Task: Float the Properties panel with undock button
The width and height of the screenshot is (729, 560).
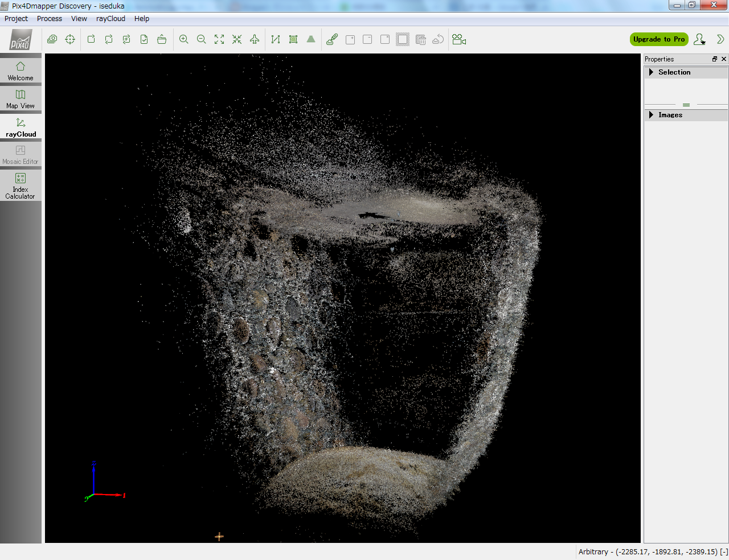Action: coord(715,59)
